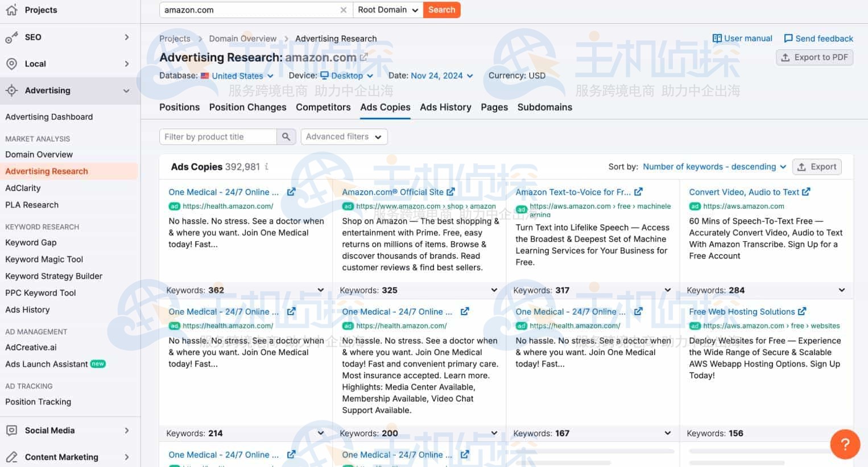868x467 pixels.
Task: Click the Content Marketing sidebar icon
Action: pyautogui.click(x=11, y=457)
